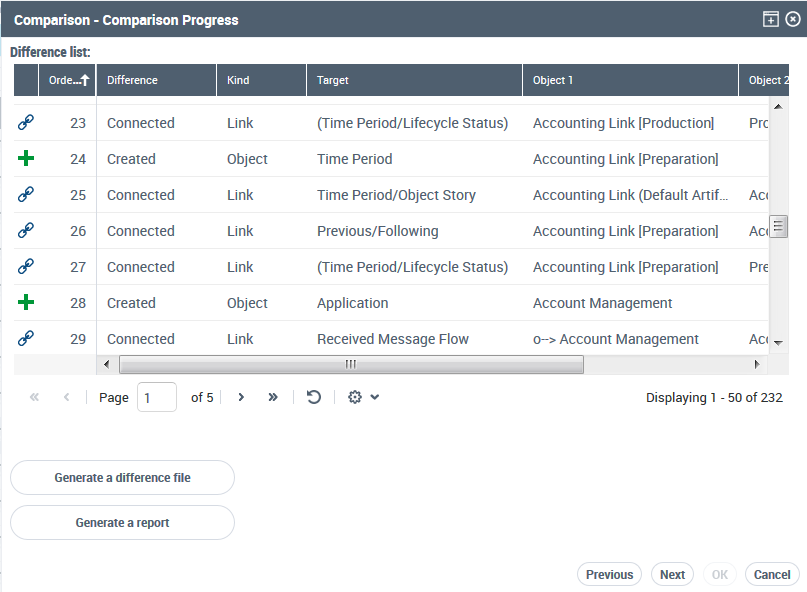Click the Target column header
Viewport: 807px width, 592px height.
(x=414, y=80)
